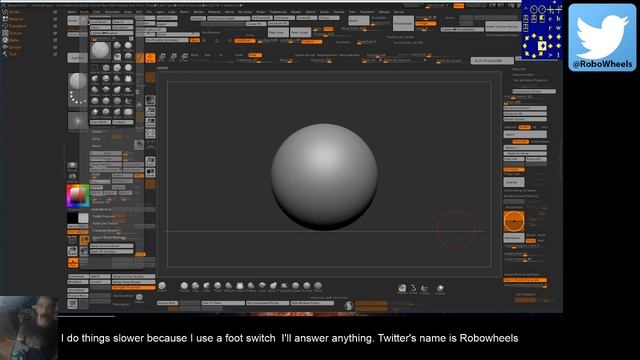
Task: Click Save As in the Brush palette
Action: [122, 22]
